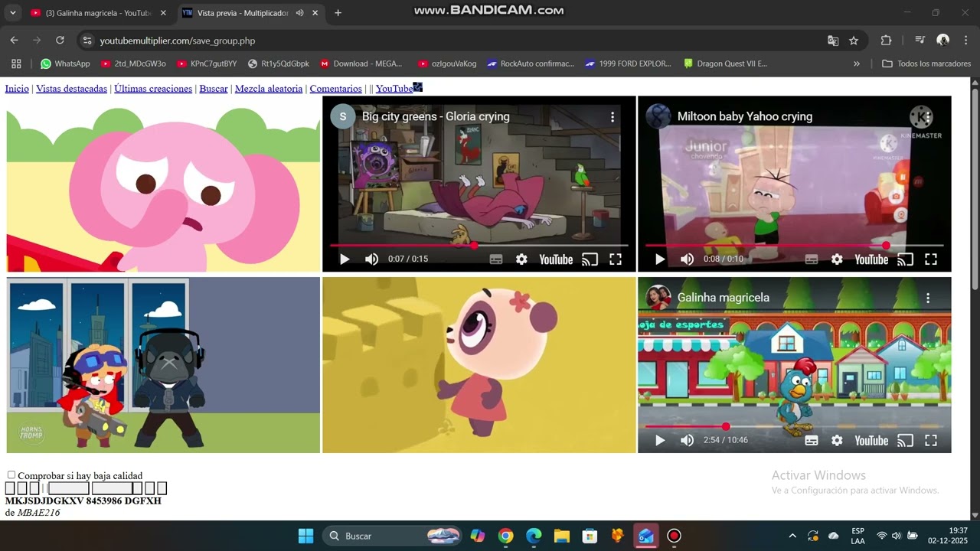Screen dimensions: 980x551
Task: Open the panda sandcastle video thumbnail
Action: tap(479, 365)
